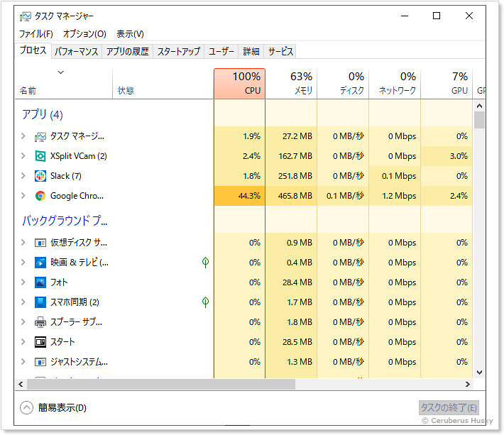The width and height of the screenshot is (504, 435).
Task: Click XSplit VCam's 162.7 MB memory value
Action: pyautogui.click(x=295, y=156)
